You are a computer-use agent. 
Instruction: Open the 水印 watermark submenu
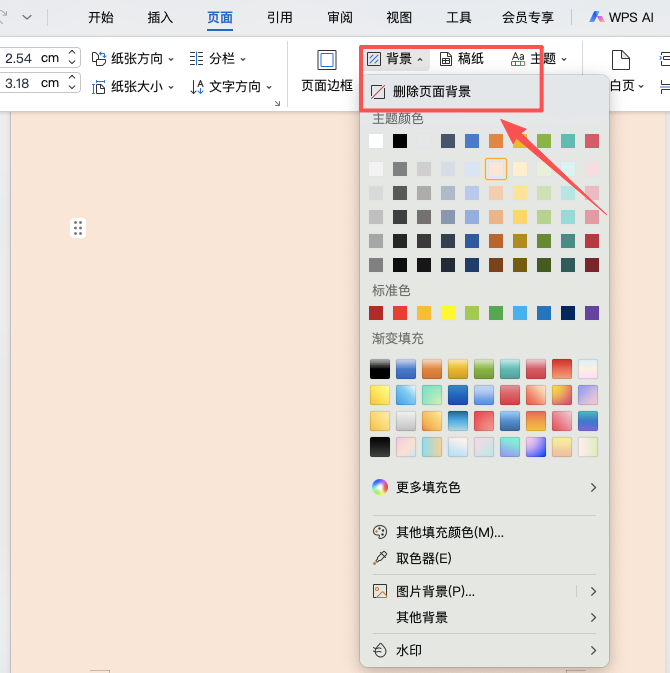[484, 650]
